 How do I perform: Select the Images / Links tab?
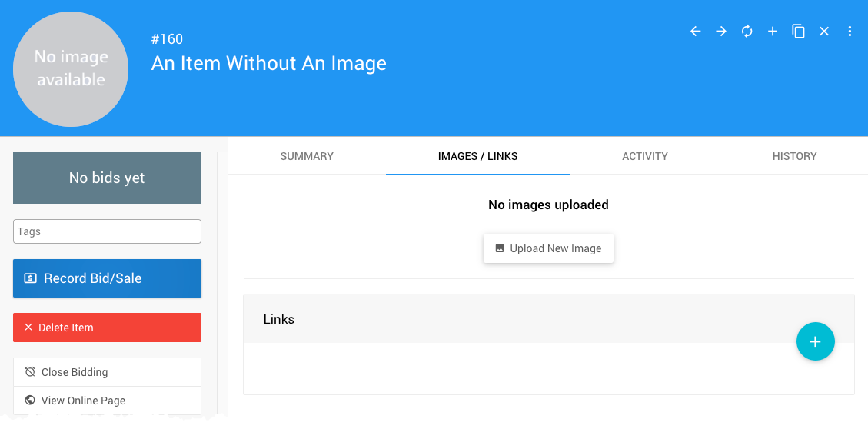pos(477,156)
